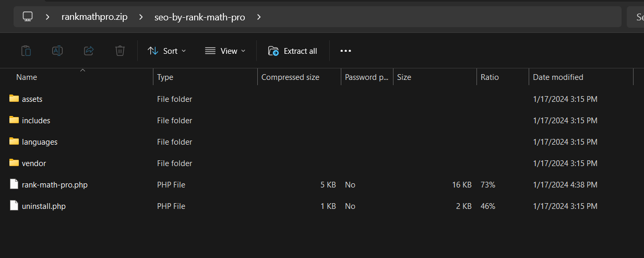Click the 1/17/2024 4:38 PM date
644x258 pixels.
point(565,184)
